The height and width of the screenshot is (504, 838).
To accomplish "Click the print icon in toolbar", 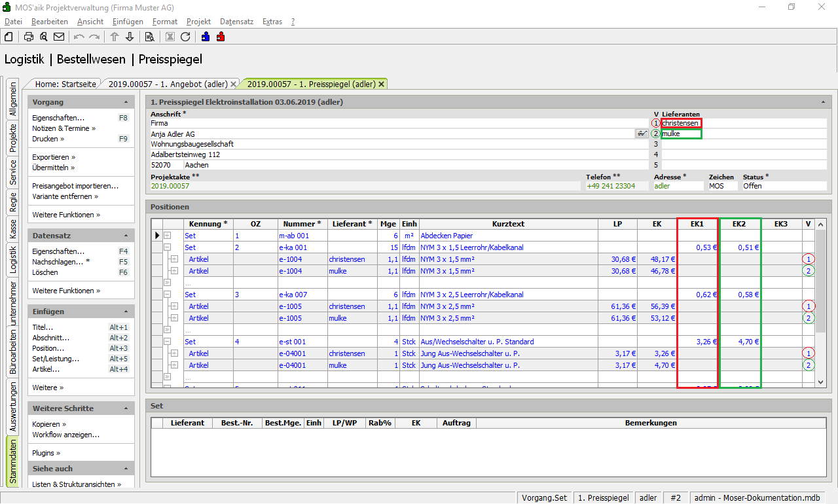I will tap(29, 37).
